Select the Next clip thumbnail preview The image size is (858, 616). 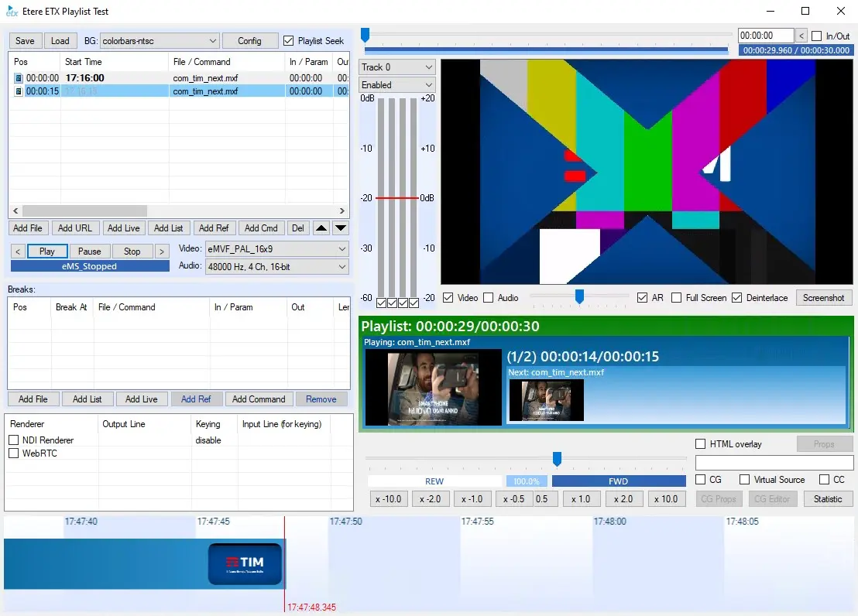(x=546, y=400)
